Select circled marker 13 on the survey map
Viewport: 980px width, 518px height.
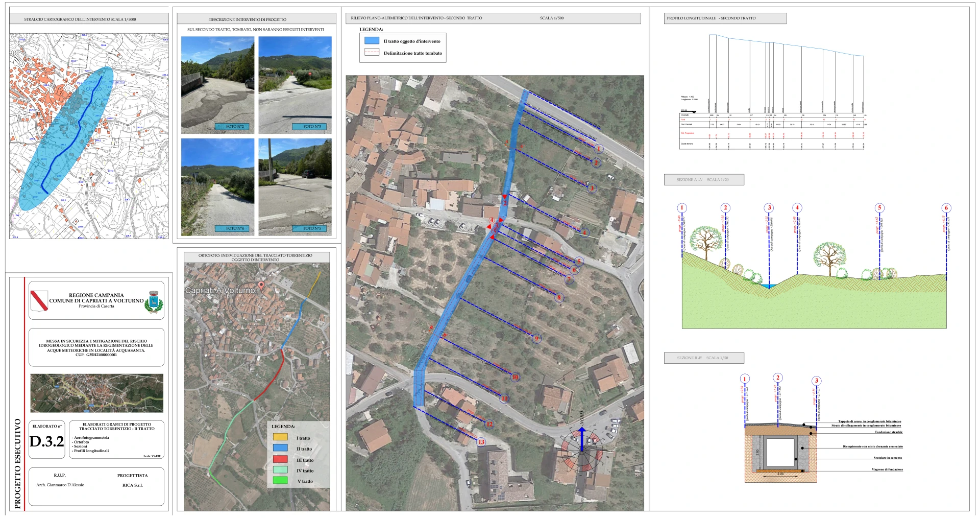point(481,442)
